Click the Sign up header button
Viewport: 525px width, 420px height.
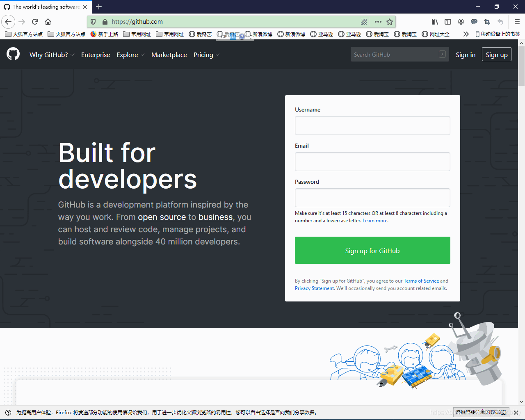pos(497,55)
